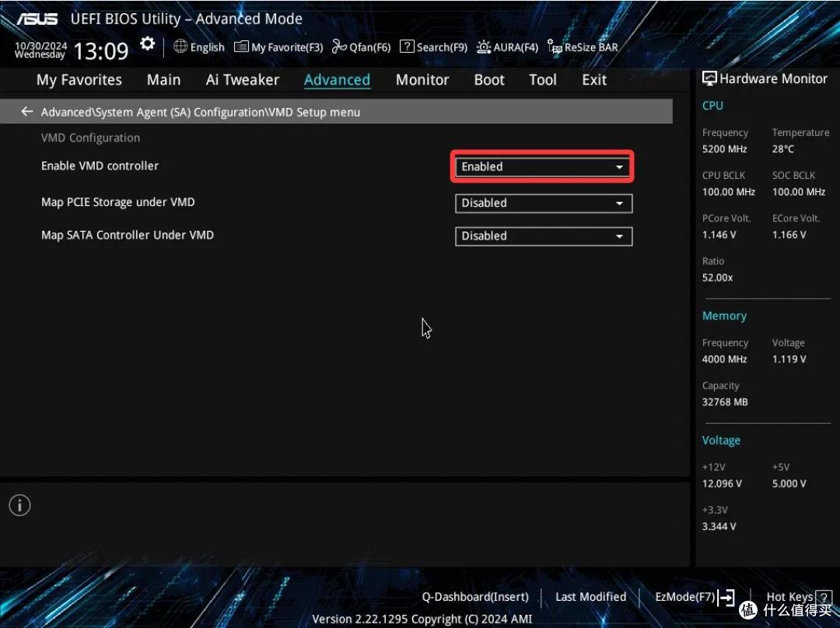This screenshot has height=628, width=840.
Task: Click the Last Modified button
Action: (x=591, y=597)
